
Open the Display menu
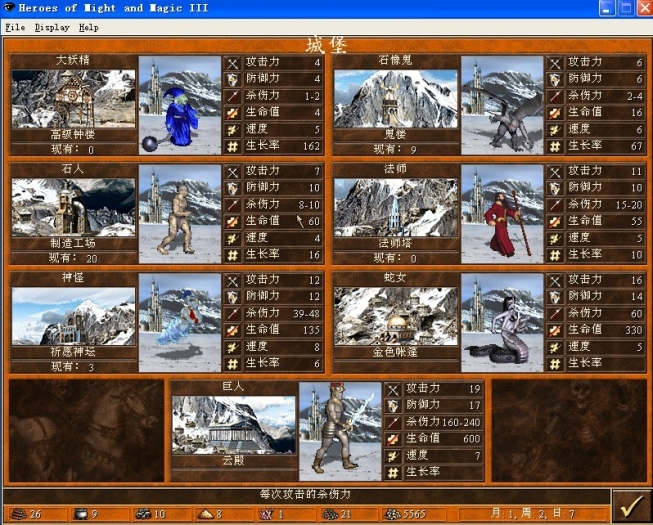52,27
